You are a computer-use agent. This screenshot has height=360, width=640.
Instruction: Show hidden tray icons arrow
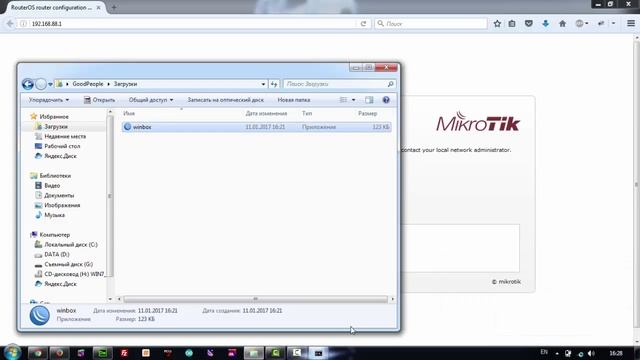(x=557, y=353)
